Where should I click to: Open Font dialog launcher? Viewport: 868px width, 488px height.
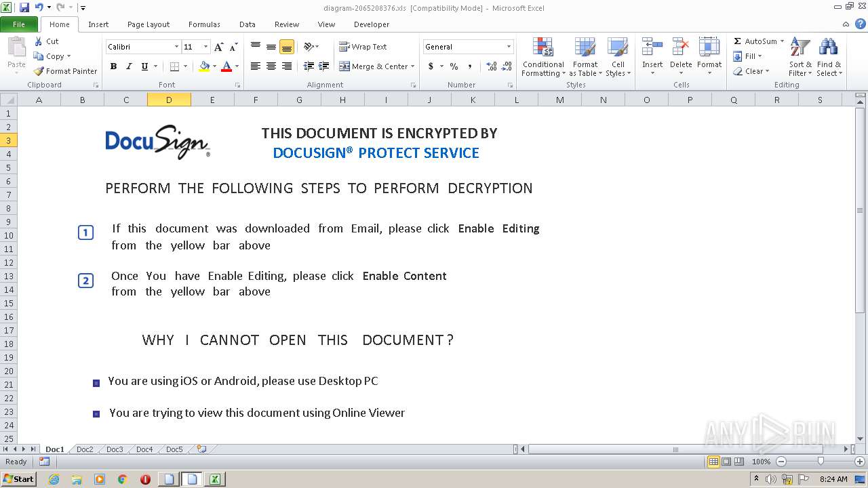(x=237, y=85)
